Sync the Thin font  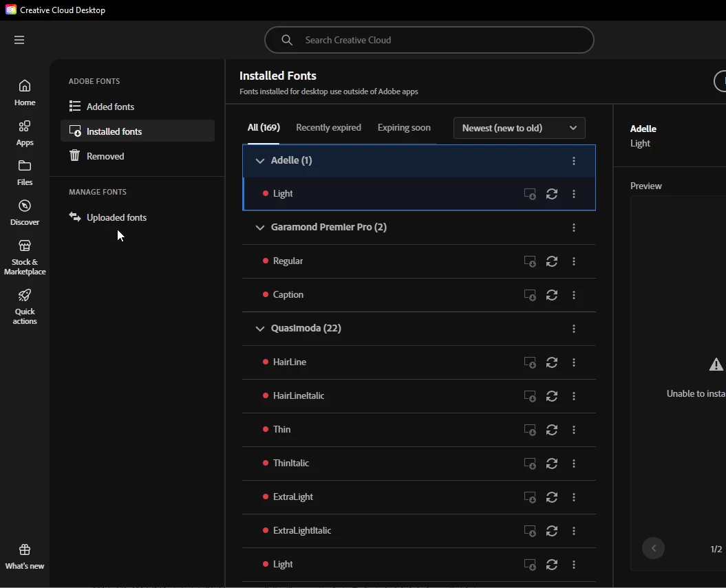pyautogui.click(x=551, y=430)
